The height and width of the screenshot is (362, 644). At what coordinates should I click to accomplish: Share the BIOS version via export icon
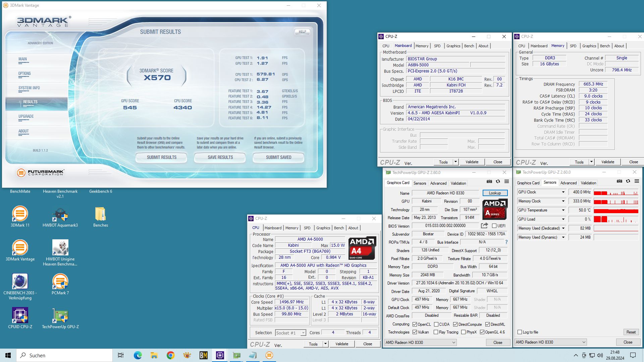[x=484, y=226]
